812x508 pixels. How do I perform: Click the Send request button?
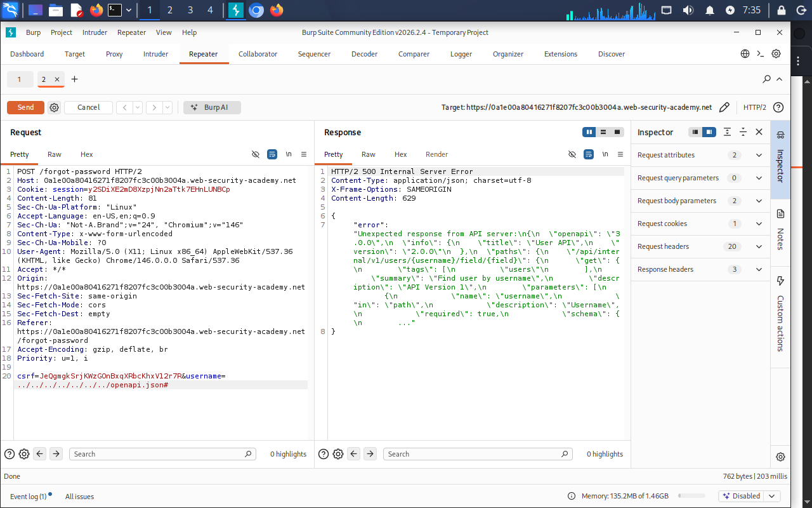point(25,107)
